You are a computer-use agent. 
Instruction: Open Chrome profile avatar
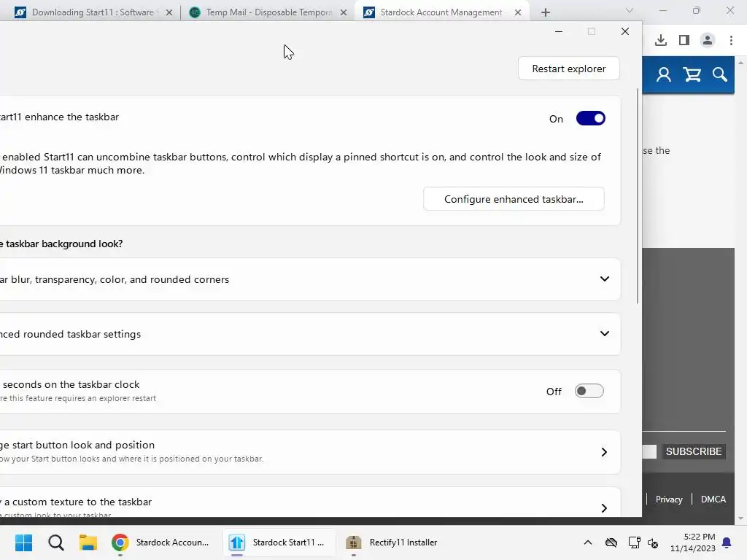tap(708, 41)
